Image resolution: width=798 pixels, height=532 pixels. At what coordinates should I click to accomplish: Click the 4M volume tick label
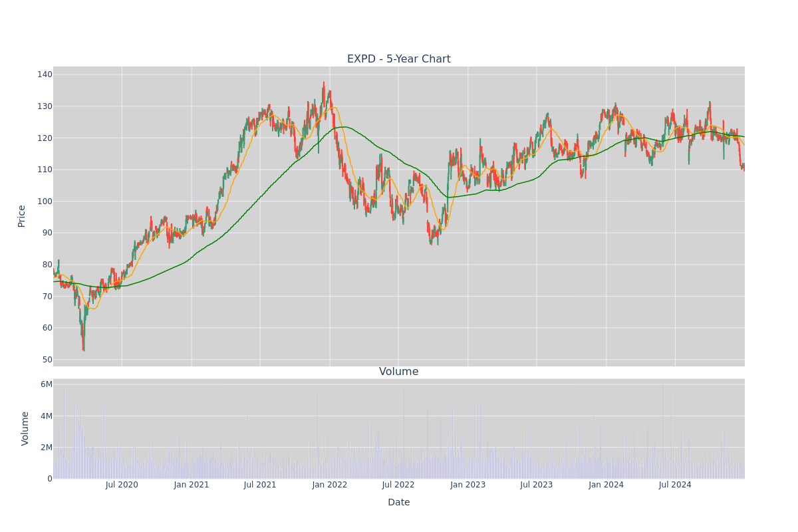point(47,416)
